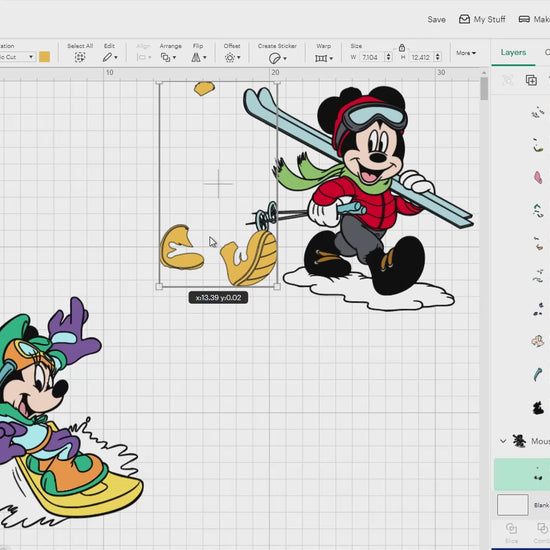This screenshot has width=550, height=550.
Task: Click the Create Sticker icon
Action: [x=274, y=58]
